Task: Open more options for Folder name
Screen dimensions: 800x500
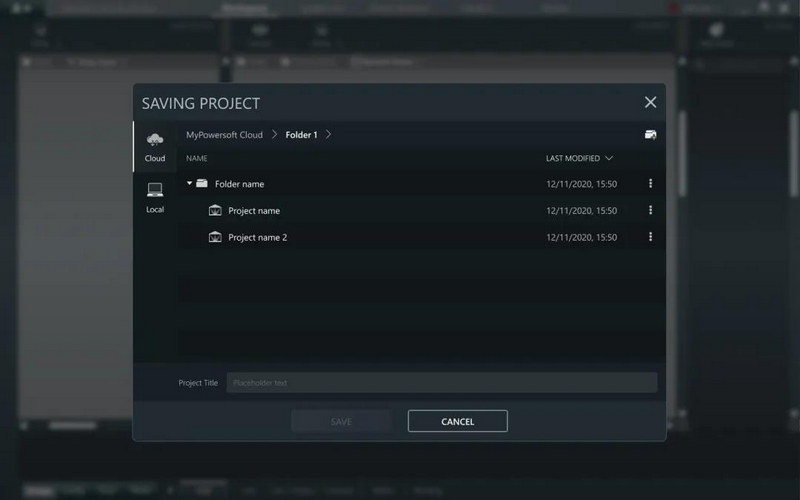Action: pos(651,183)
